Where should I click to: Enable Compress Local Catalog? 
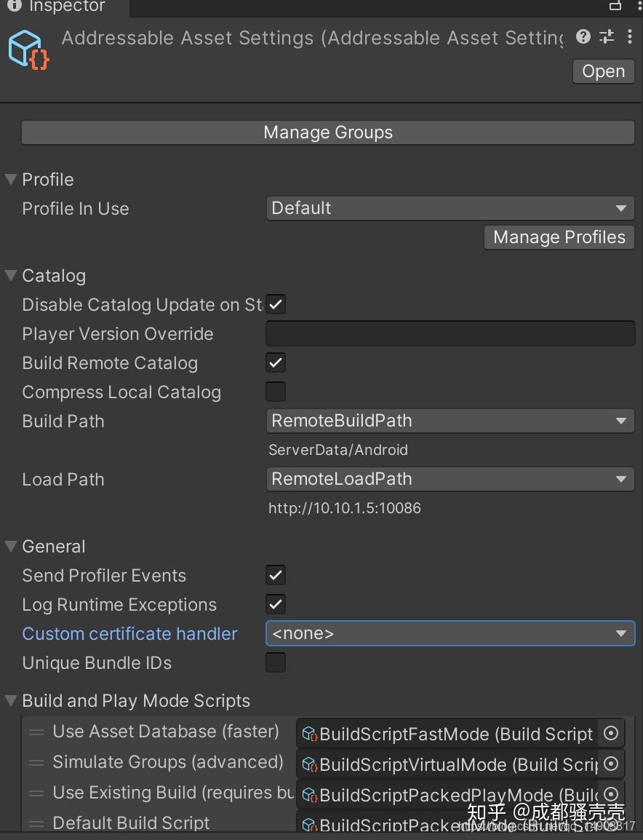(x=275, y=392)
